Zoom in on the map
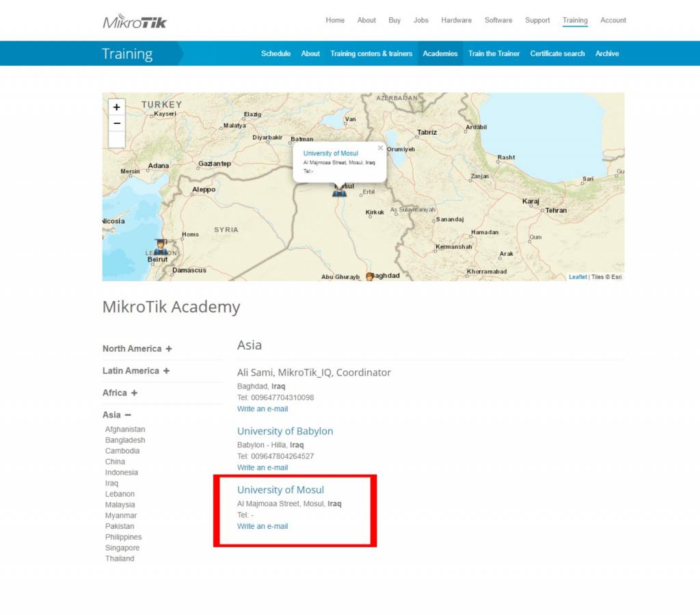Image resolution: width=700 pixels, height=615 pixels. [117, 107]
